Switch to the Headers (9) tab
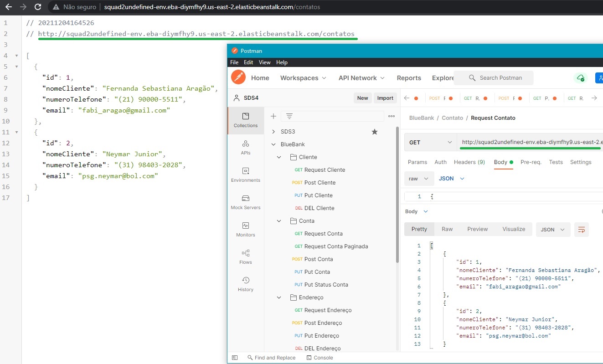Screen dimensions: 603x364 pyautogui.click(x=469, y=162)
